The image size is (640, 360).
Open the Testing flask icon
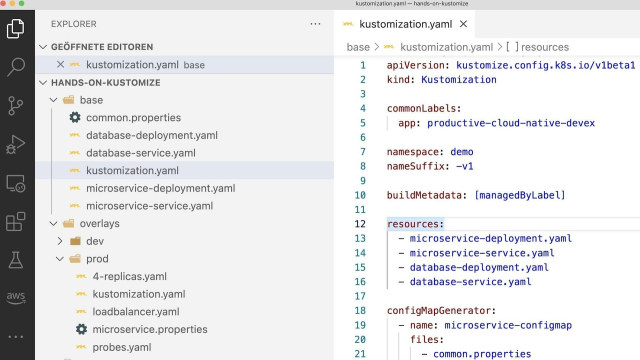(16, 260)
